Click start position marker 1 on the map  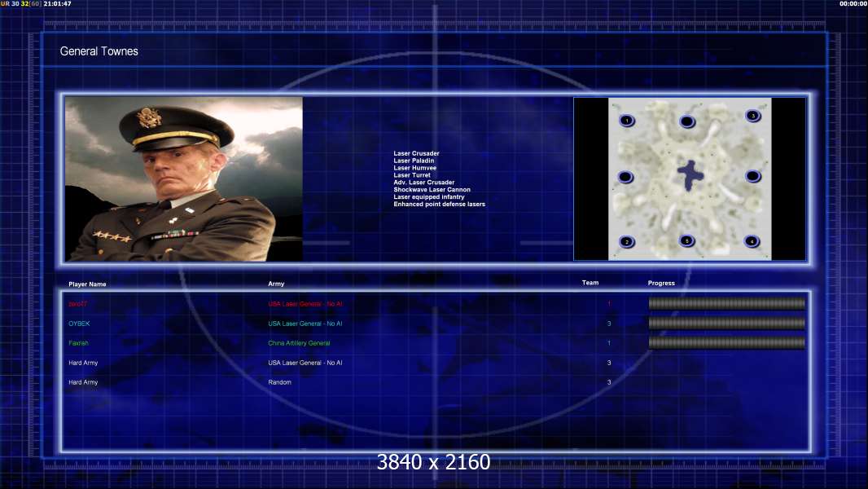coord(627,120)
